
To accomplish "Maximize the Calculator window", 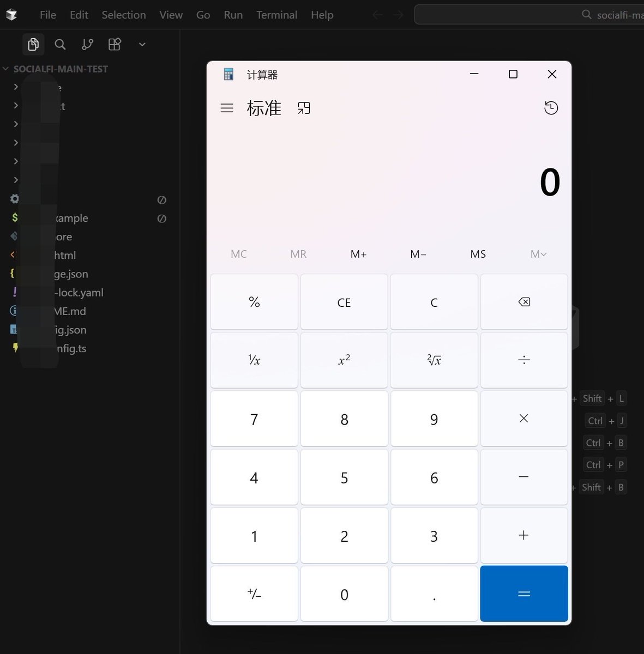I will [513, 74].
